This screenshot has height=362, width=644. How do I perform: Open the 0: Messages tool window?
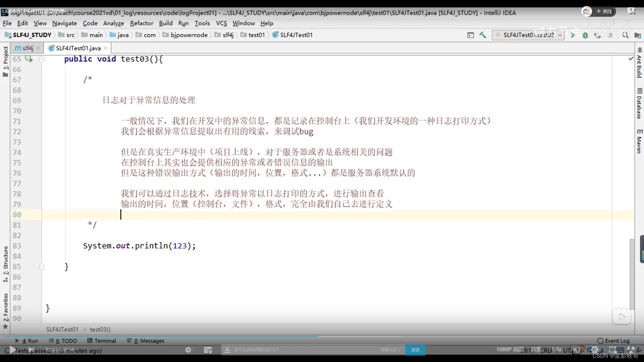146,341
